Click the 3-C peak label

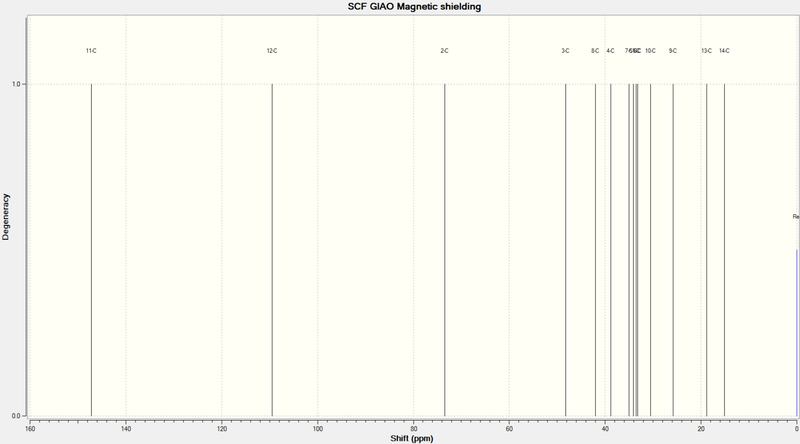565,51
